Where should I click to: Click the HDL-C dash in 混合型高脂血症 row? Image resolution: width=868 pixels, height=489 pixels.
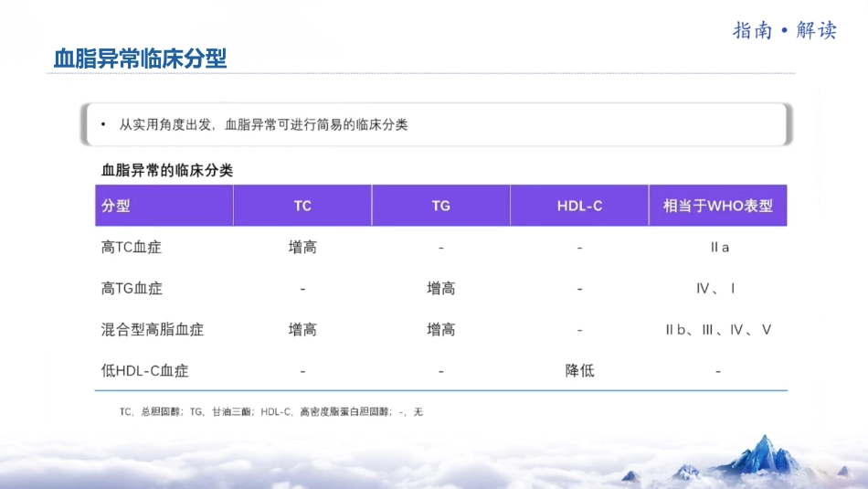coord(579,330)
